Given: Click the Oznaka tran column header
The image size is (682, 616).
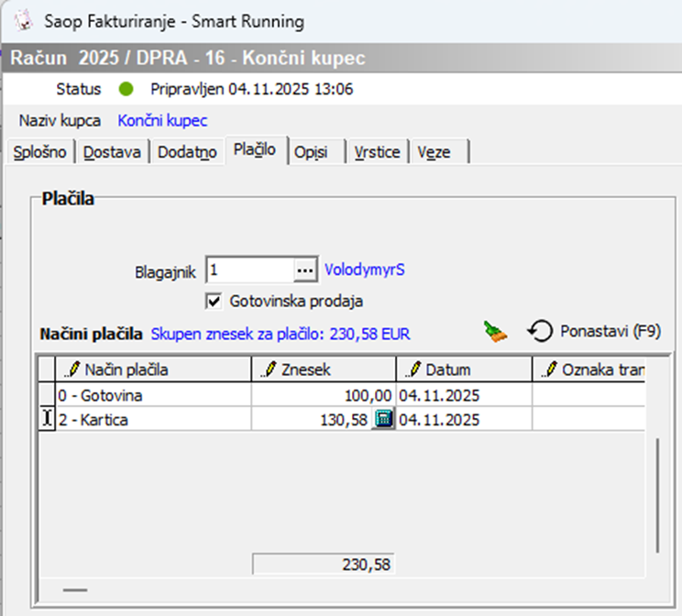Looking at the screenshot, I should (x=588, y=369).
